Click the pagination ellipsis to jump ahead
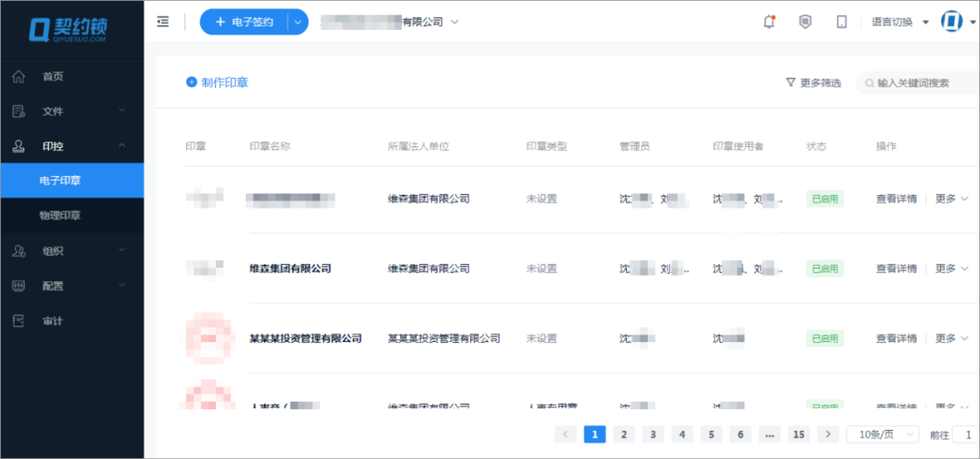 tap(769, 434)
